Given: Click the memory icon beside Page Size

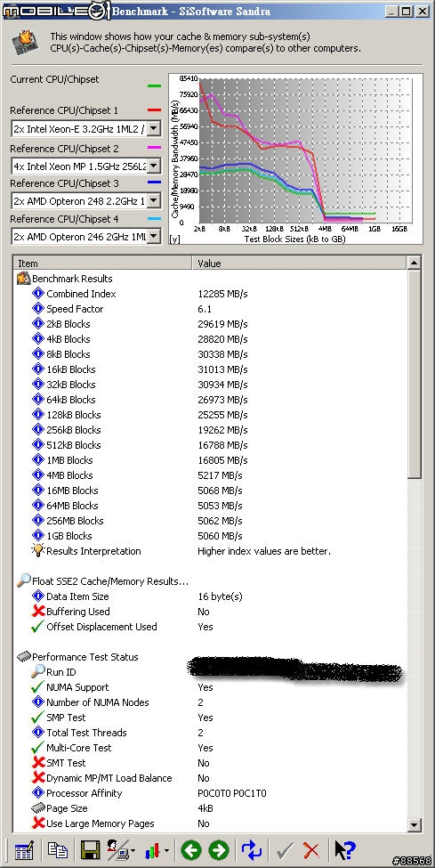Looking at the screenshot, I should click(37, 807).
